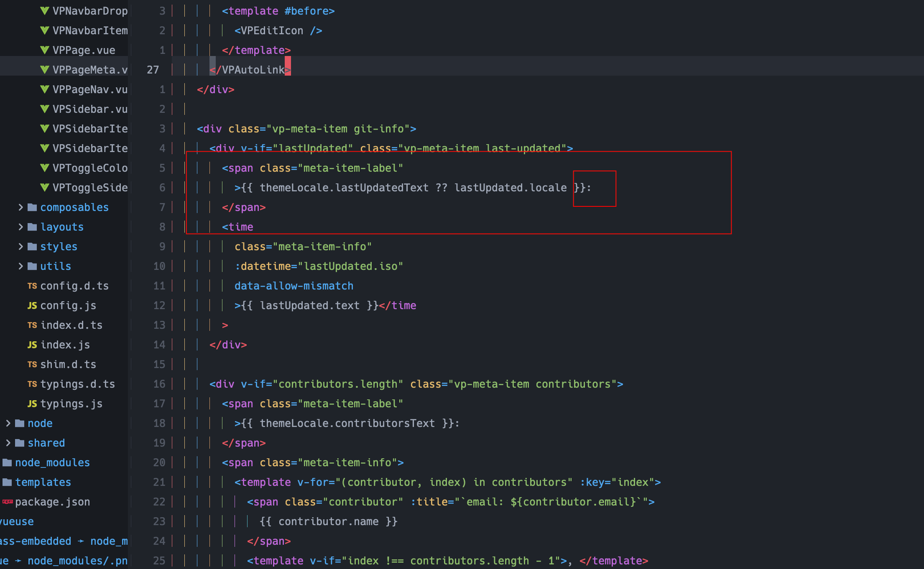Screen dimensions: 924x569
Task: Click the TS icon beside config.d.ts
Action: [32, 286]
